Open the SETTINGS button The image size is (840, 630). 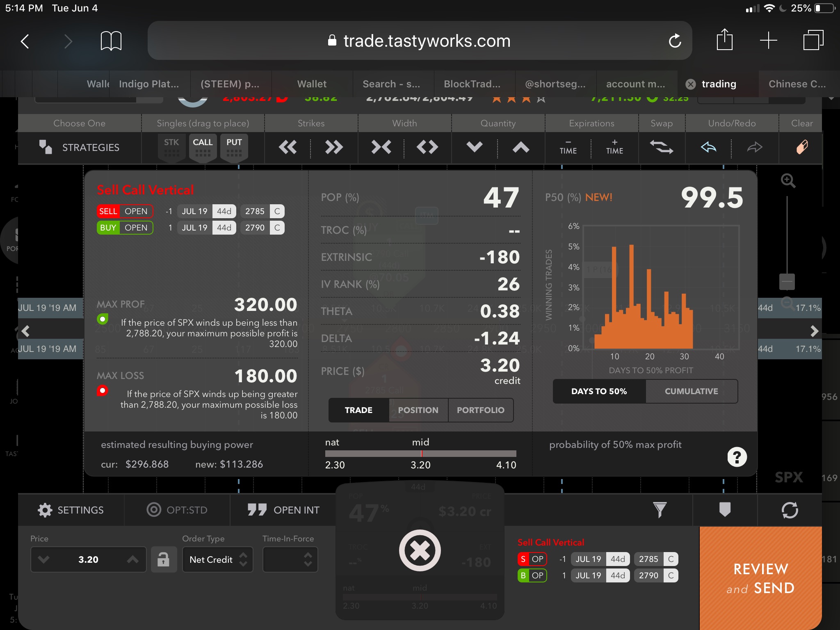click(x=71, y=510)
